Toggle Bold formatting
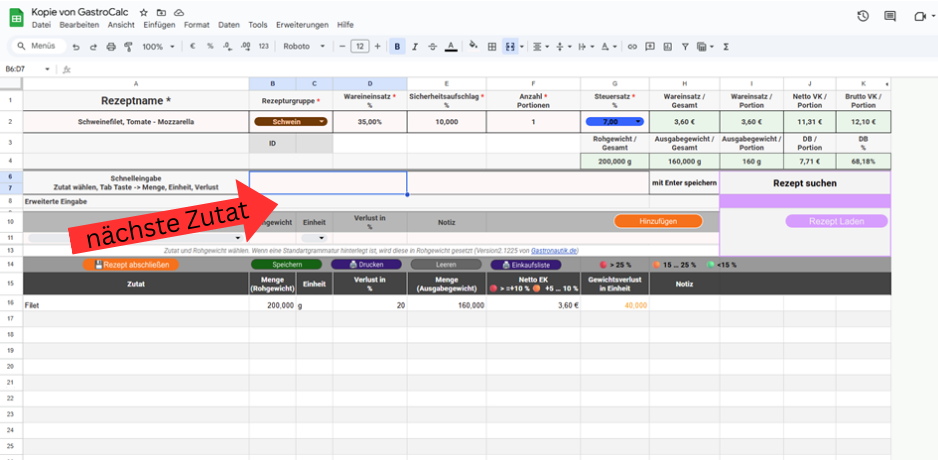938x460 pixels. [397, 47]
